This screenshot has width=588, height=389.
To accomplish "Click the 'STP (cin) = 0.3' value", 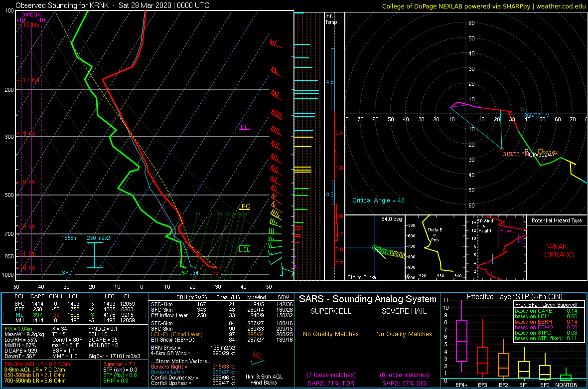I will pos(121,370).
